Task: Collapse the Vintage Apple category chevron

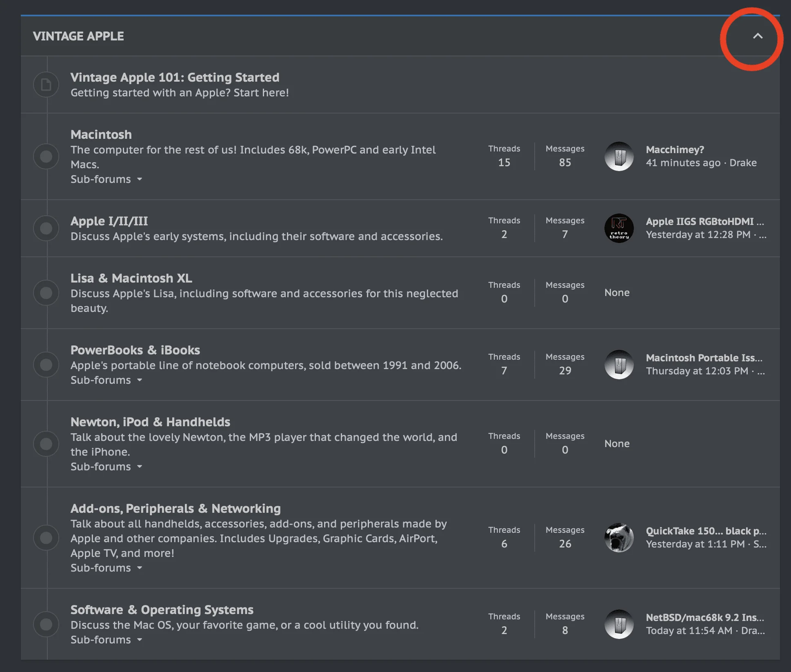Action: pos(758,36)
